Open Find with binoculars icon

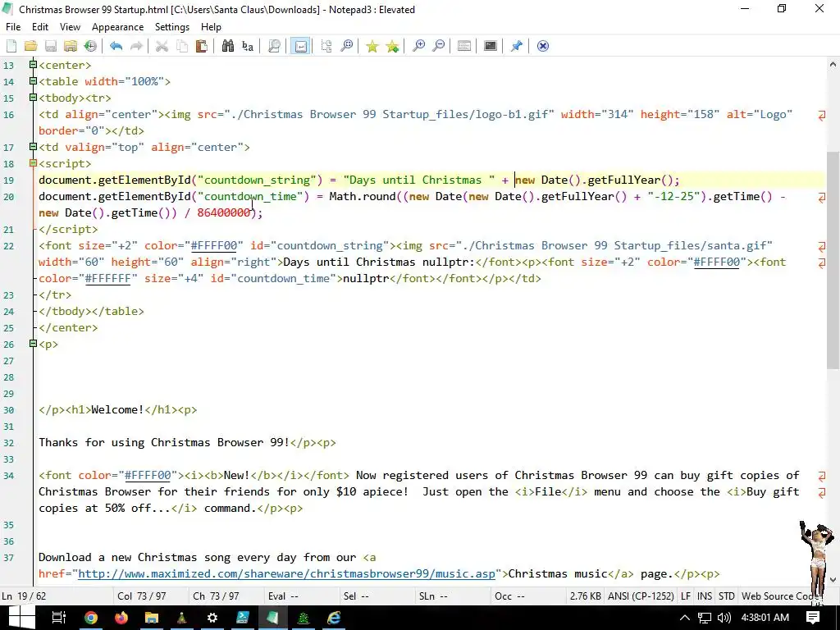(x=228, y=46)
